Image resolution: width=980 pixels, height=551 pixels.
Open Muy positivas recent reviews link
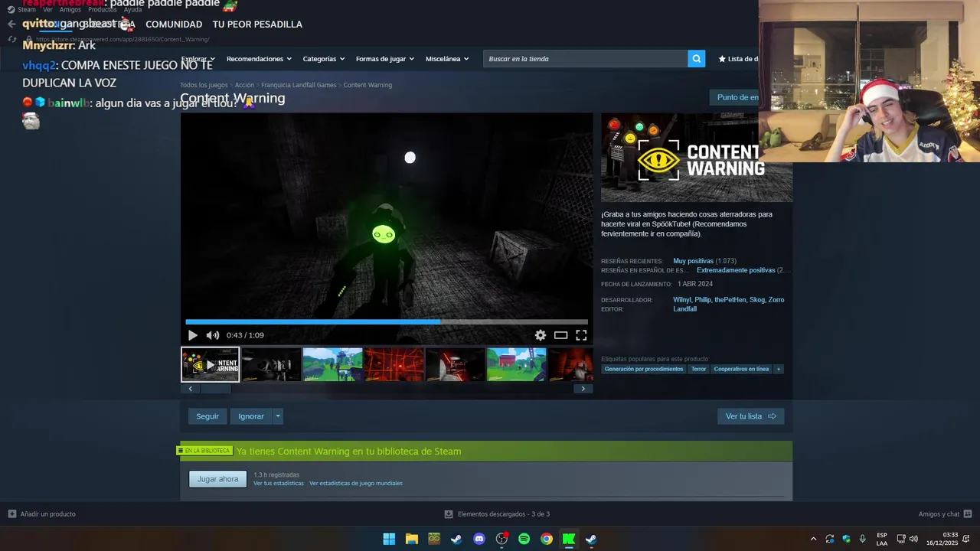(693, 261)
